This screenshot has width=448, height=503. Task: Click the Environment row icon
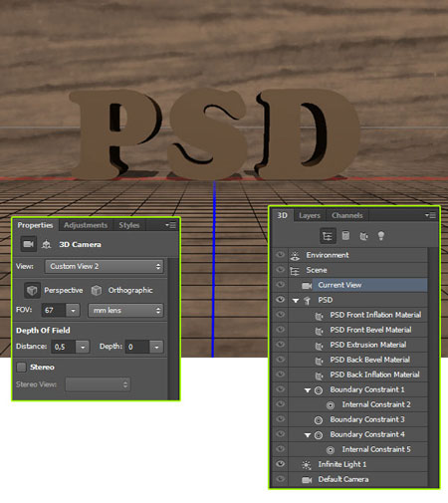click(x=295, y=255)
